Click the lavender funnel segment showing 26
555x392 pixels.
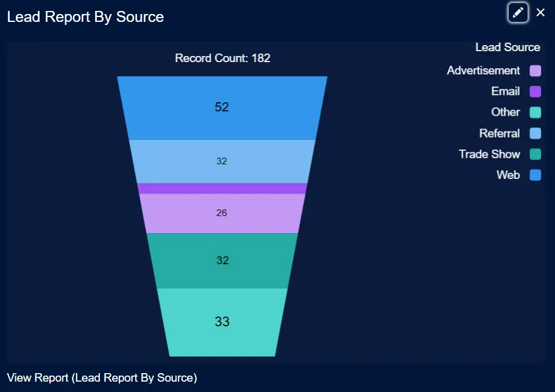(x=222, y=213)
